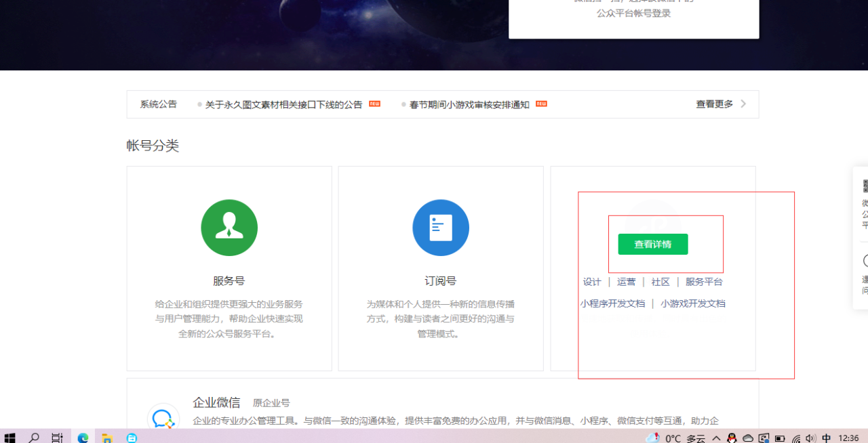Open the Wi-Fi network icon
The image size is (868, 443).
(797, 438)
